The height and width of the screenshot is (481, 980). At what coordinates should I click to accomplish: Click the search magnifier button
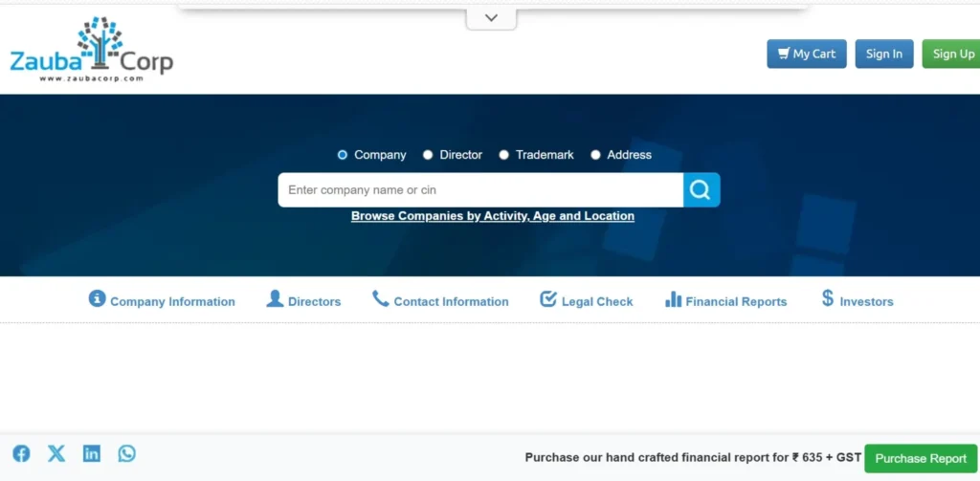pyautogui.click(x=702, y=190)
